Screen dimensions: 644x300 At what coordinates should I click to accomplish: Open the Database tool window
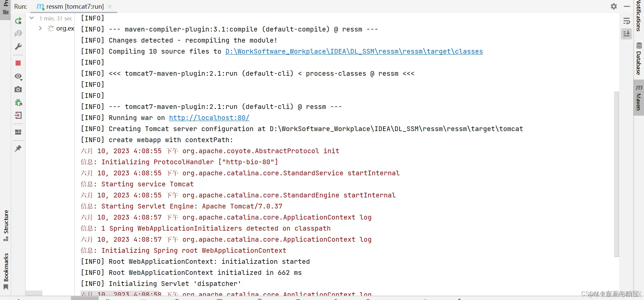pos(639,59)
